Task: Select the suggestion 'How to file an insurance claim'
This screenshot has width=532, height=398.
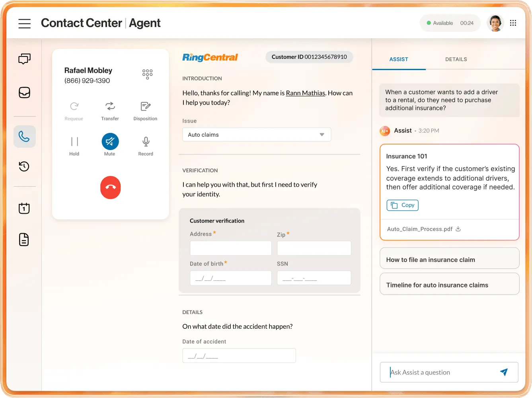Action: pos(449,259)
